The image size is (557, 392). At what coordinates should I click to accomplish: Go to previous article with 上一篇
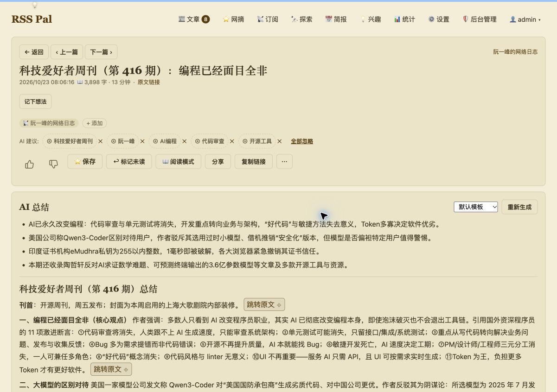[67, 52]
